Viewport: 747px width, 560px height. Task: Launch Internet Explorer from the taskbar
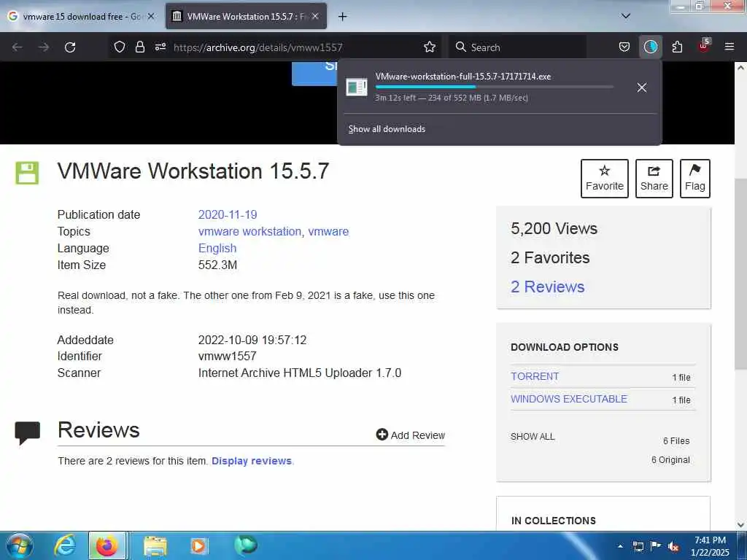pyautogui.click(x=64, y=545)
